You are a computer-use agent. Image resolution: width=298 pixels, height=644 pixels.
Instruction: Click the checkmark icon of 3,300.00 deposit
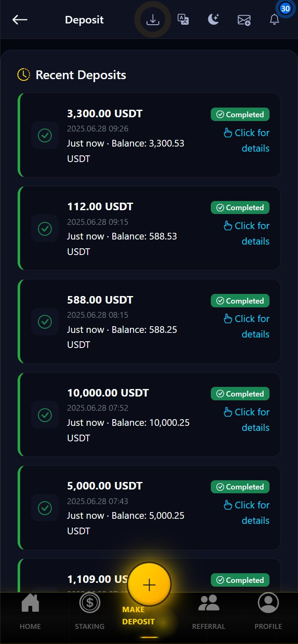(x=45, y=135)
